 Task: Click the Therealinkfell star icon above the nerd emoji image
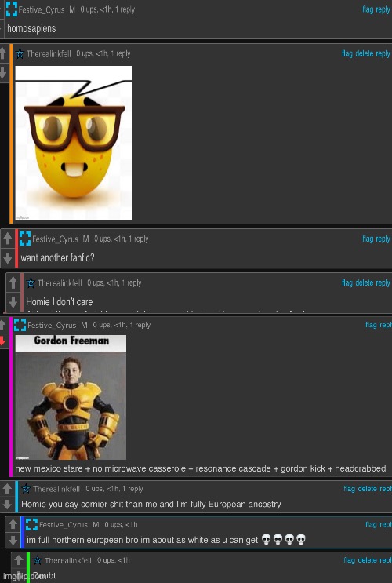(20, 53)
